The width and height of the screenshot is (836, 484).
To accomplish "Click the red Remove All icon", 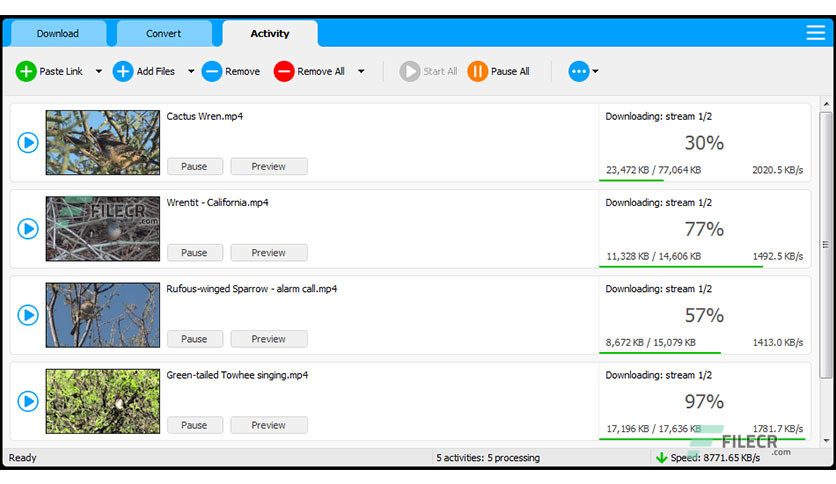I will [284, 72].
